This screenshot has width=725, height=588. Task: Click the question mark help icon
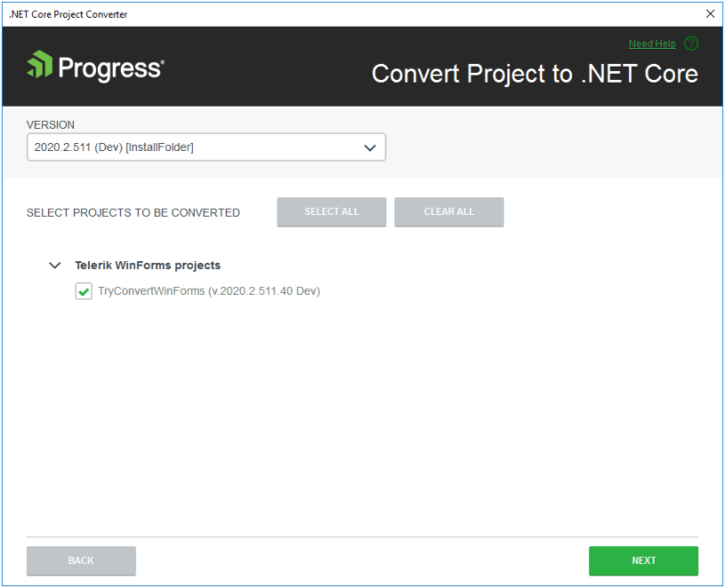point(691,44)
